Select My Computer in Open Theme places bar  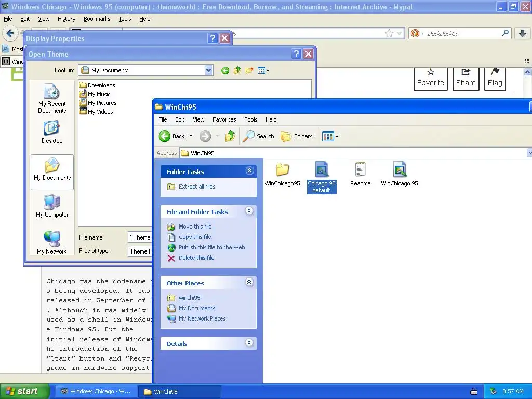tap(52, 206)
